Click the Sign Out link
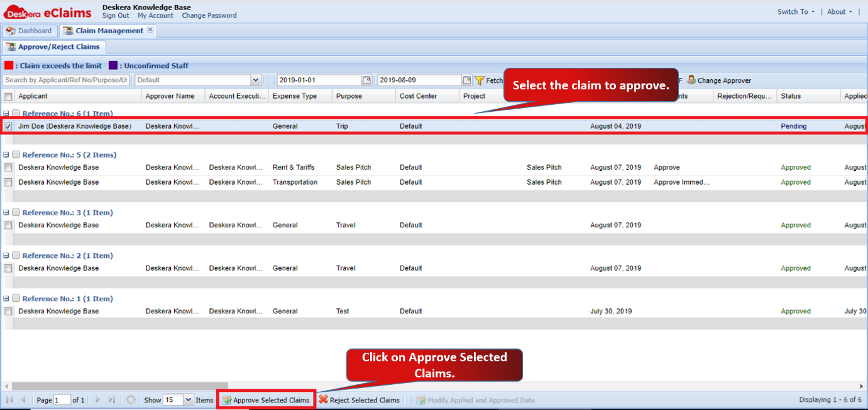This screenshot has height=410, width=868. coord(116,16)
